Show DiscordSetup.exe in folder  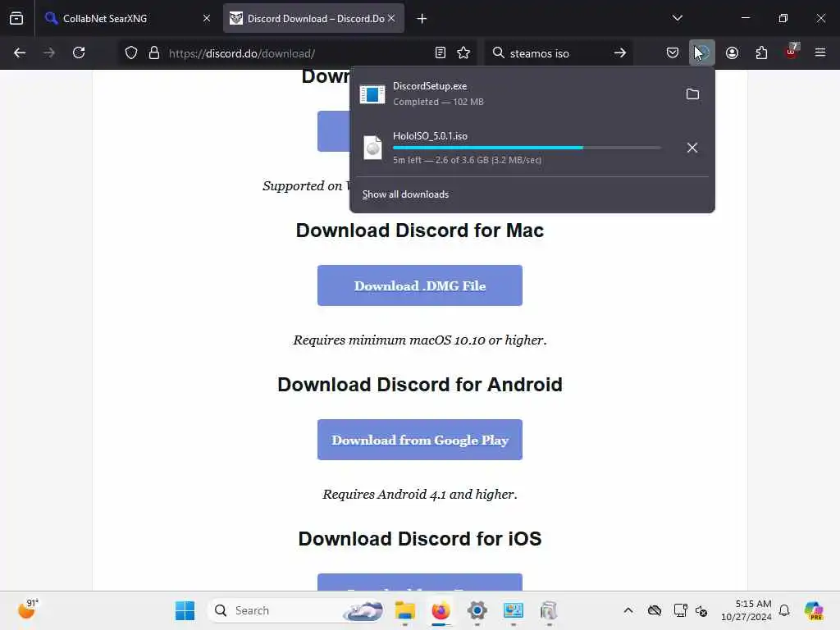692,94
